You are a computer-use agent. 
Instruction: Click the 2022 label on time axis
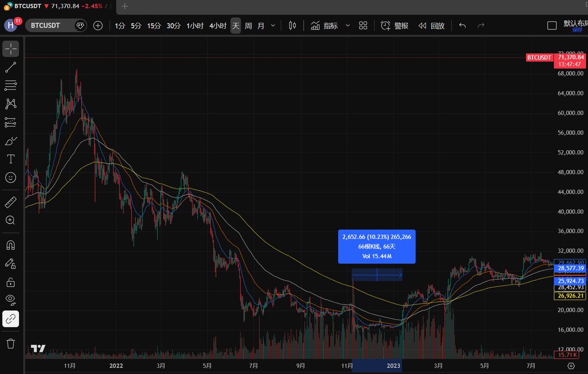click(116, 366)
